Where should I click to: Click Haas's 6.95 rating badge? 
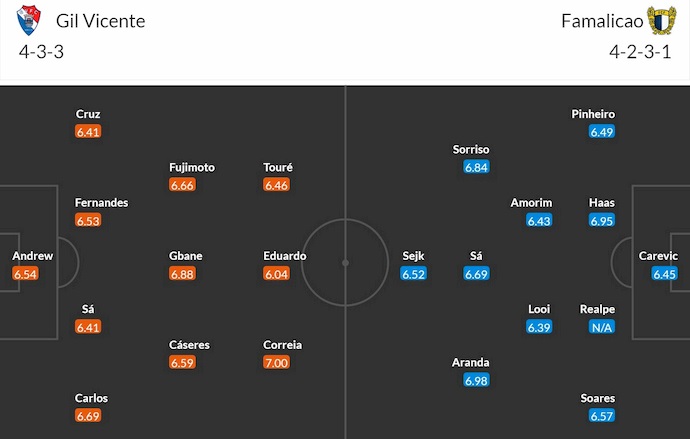602,220
